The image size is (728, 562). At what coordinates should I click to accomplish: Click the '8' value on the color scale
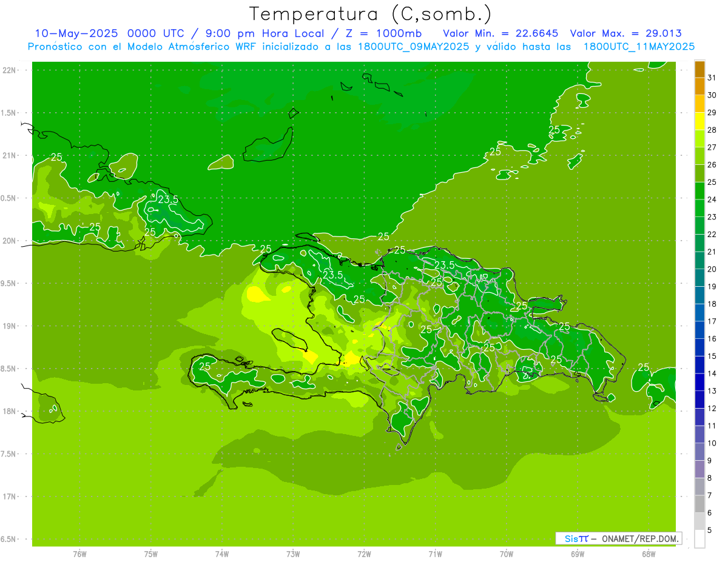click(710, 478)
